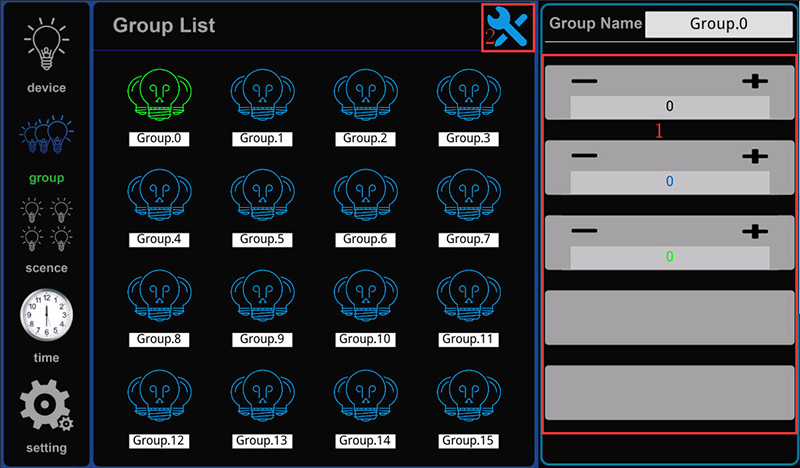Select the Group.1 bulb icon
The width and height of the screenshot is (800, 468).
262,95
